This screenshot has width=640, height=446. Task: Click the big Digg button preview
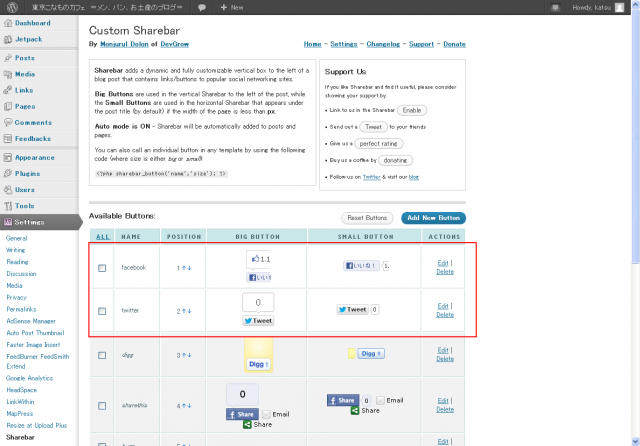(258, 364)
